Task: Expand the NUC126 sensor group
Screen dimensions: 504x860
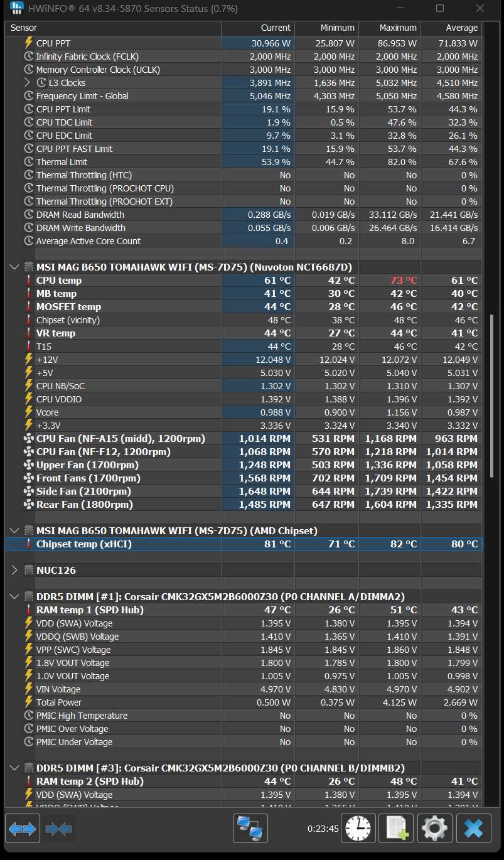Action: [14, 571]
